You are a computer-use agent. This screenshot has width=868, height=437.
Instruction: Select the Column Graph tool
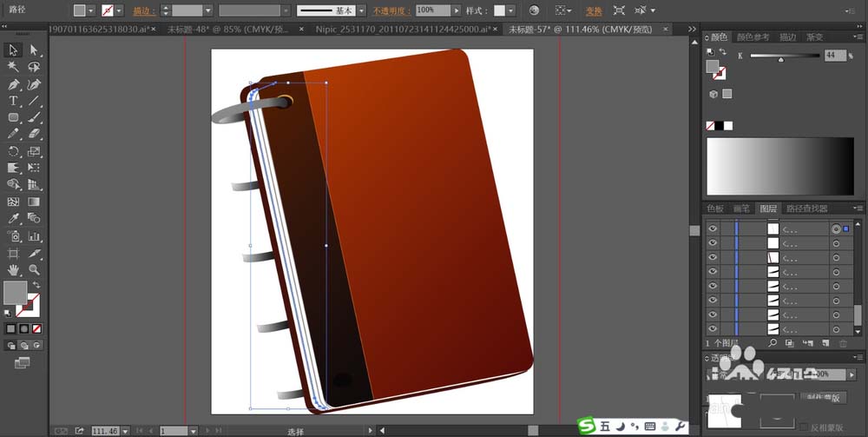click(35, 236)
